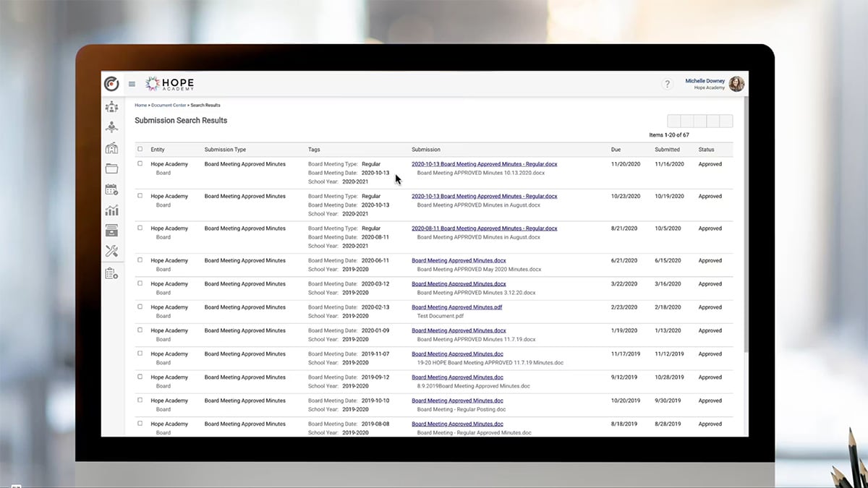
Task: Check the select-all checkbox in table header
Action: pos(140,147)
